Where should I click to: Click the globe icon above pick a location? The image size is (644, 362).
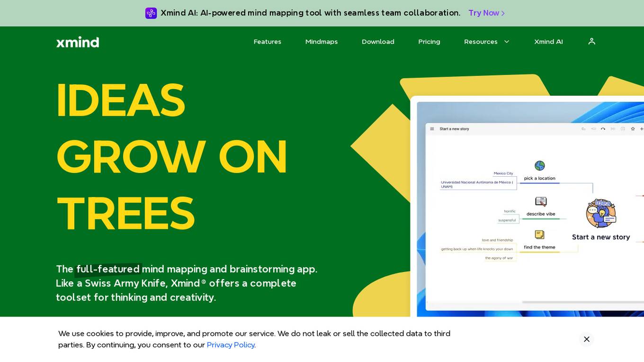click(x=540, y=165)
